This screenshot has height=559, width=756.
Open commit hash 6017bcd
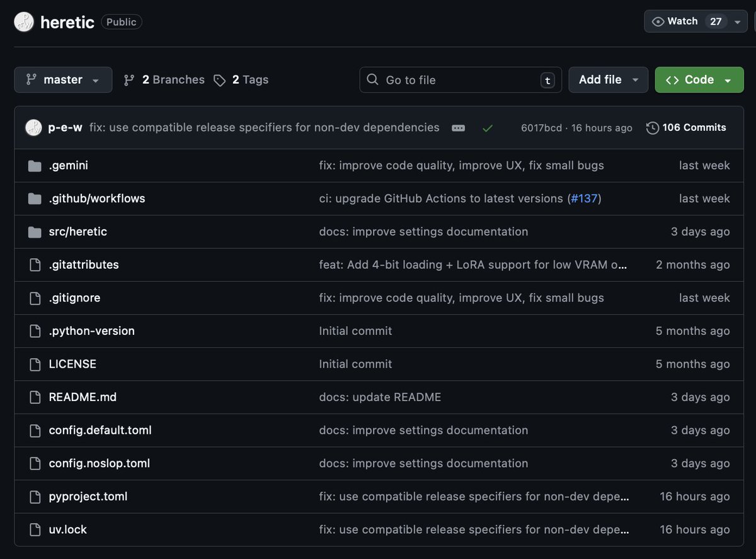click(541, 128)
